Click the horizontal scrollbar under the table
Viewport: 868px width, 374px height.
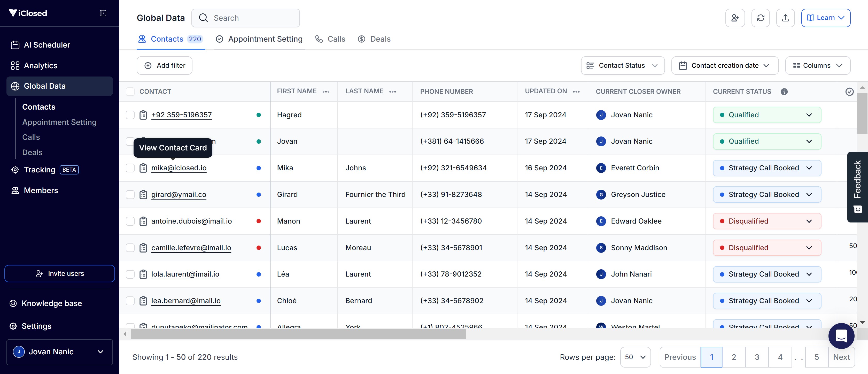[298, 334]
